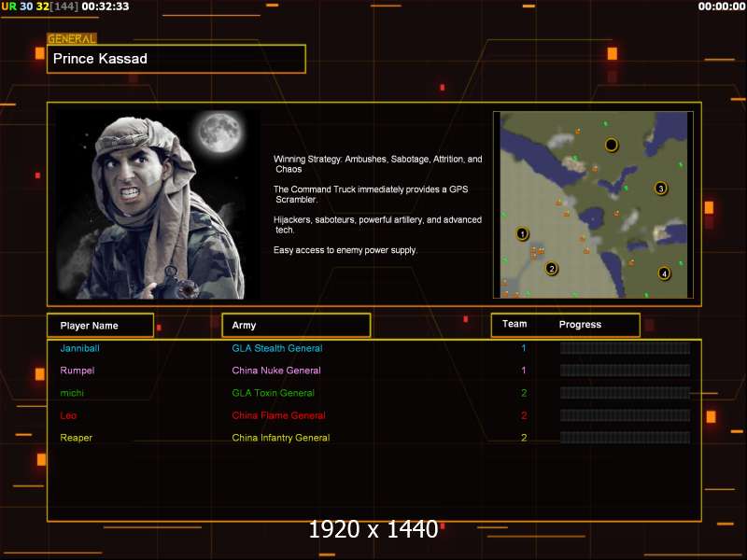Click Rumpel's loading progress bar
747x560 pixels.
point(625,371)
